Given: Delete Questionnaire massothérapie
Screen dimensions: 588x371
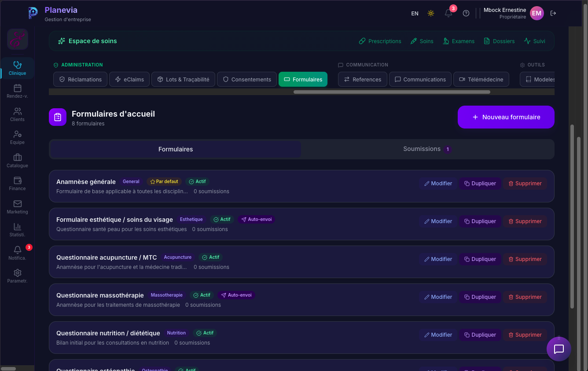Looking at the screenshot, I should click(x=525, y=297).
